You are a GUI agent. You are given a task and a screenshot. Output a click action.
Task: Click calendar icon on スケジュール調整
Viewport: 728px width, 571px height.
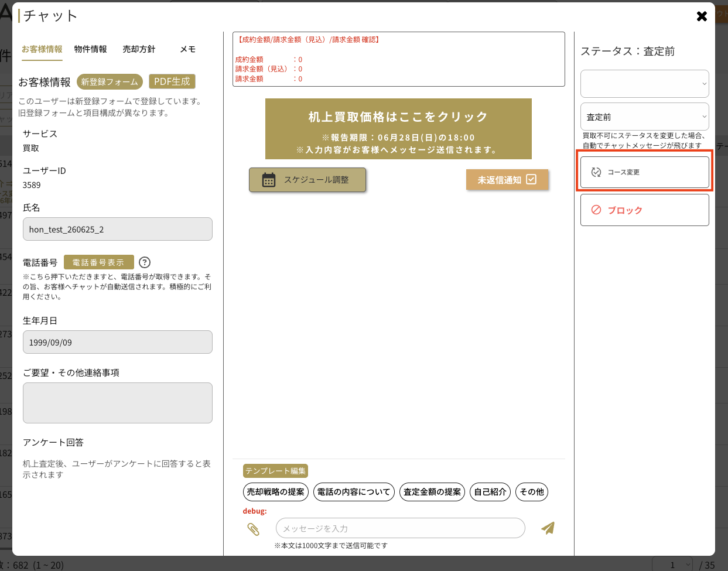[x=269, y=180]
